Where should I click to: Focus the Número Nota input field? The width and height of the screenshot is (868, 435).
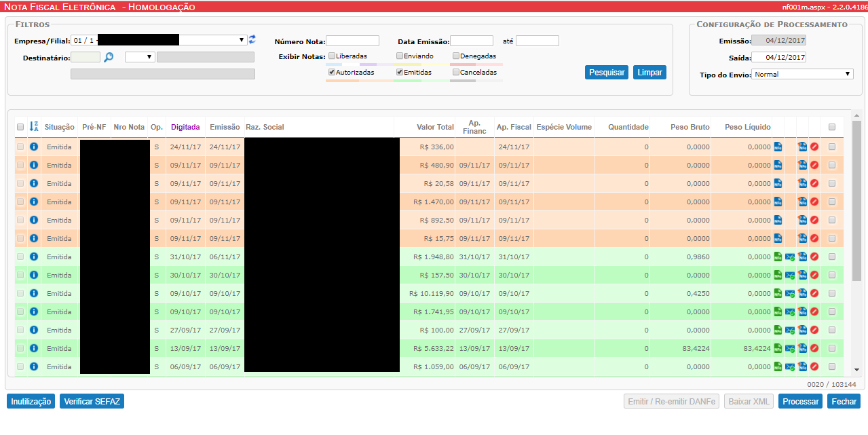pos(352,41)
